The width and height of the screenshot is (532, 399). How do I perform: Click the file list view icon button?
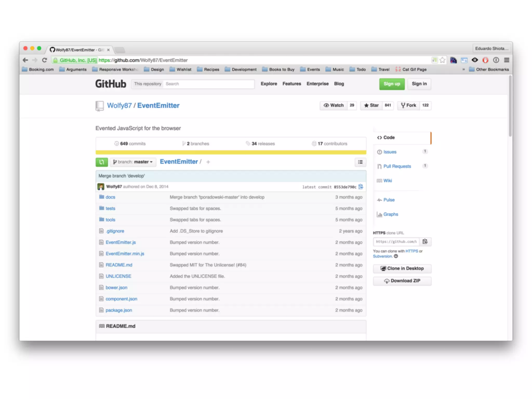(x=360, y=162)
